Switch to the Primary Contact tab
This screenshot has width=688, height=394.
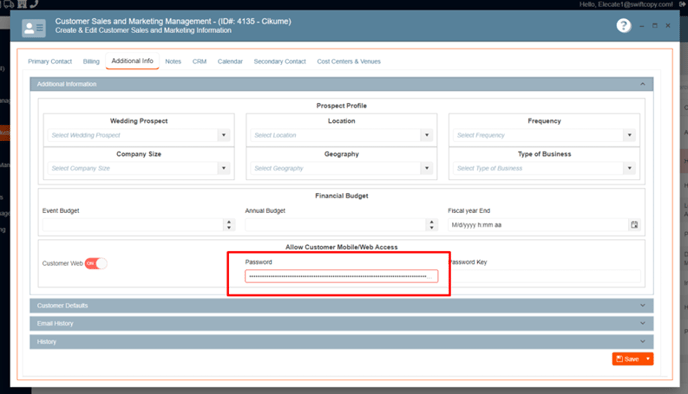(50, 61)
